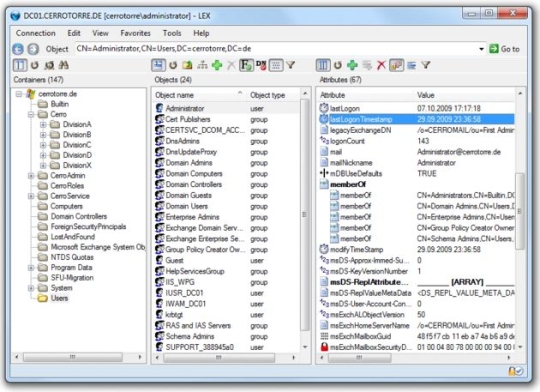The image size is (540, 392).
Task: Click the containers refresh-with-magnifier icon
Action: click(49, 65)
